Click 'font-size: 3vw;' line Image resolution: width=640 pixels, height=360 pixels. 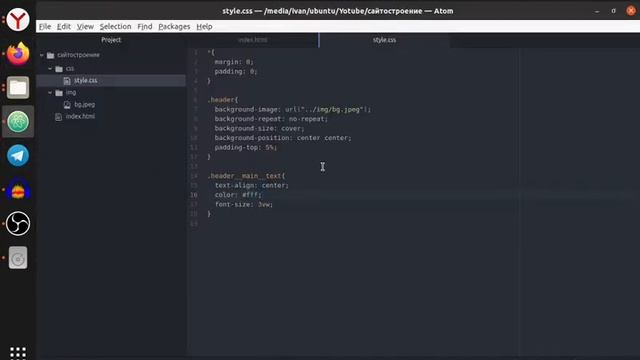(x=244, y=204)
